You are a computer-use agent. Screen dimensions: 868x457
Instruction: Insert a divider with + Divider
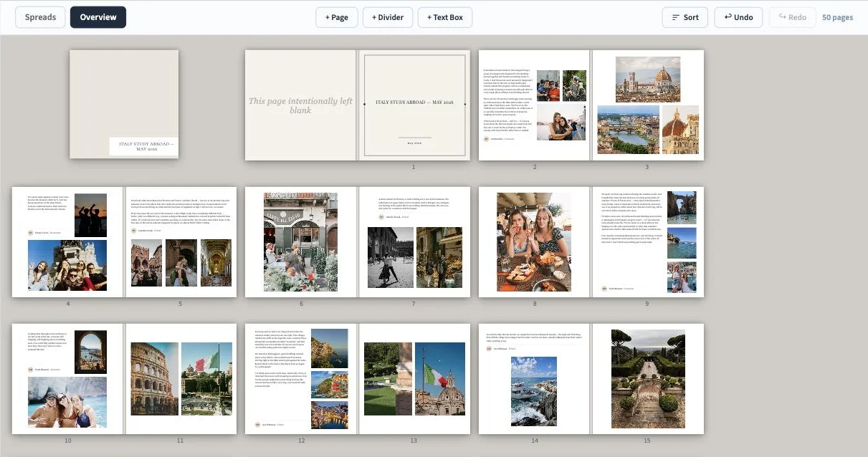(388, 17)
